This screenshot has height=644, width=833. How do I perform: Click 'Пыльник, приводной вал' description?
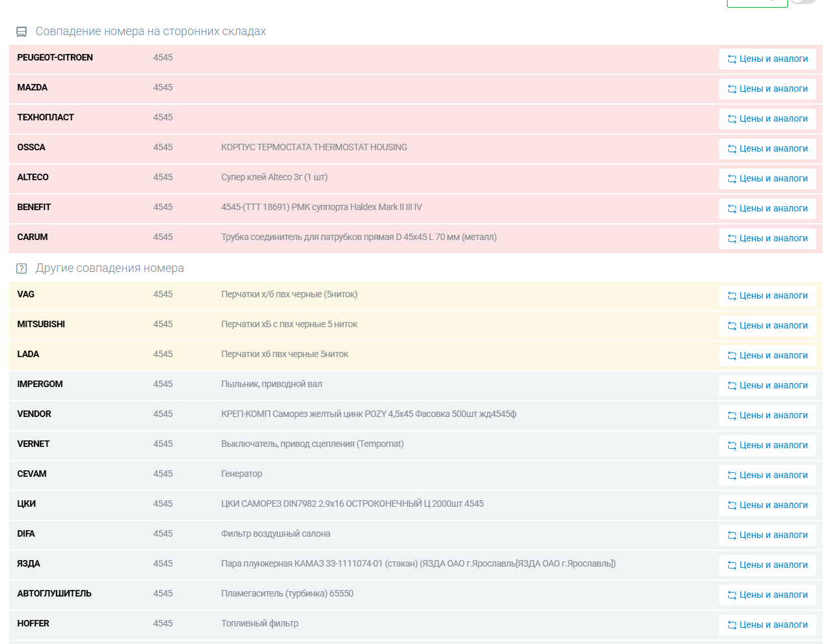click(272, 384)
